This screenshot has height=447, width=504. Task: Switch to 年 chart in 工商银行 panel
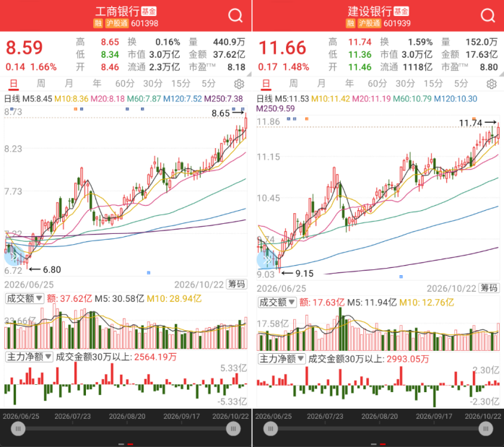point(97,84)
